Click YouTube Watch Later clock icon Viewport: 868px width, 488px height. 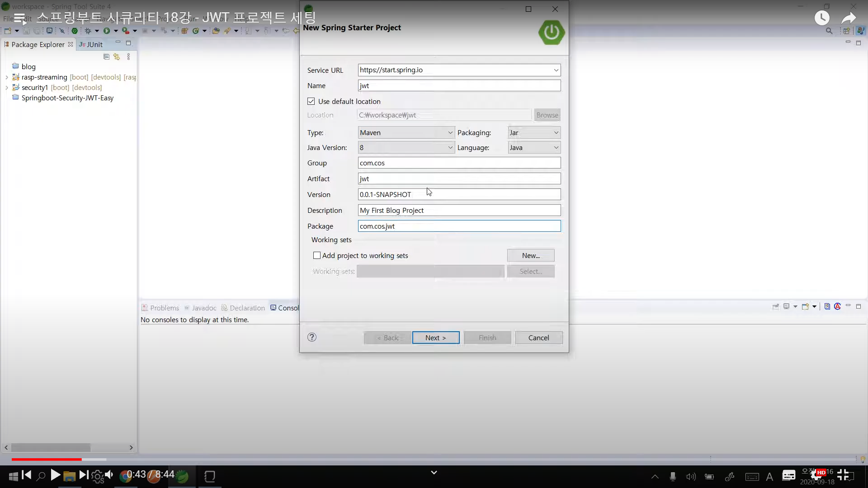point(822,18)
